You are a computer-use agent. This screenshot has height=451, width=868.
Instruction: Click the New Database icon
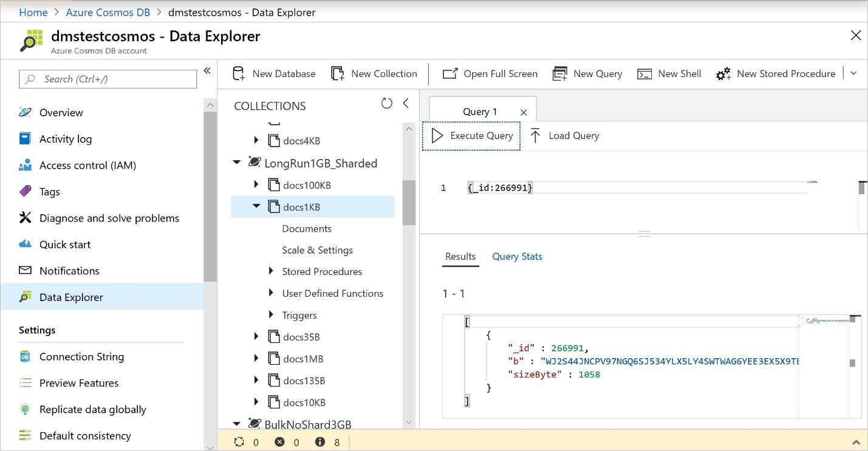[x=239, y=73]
